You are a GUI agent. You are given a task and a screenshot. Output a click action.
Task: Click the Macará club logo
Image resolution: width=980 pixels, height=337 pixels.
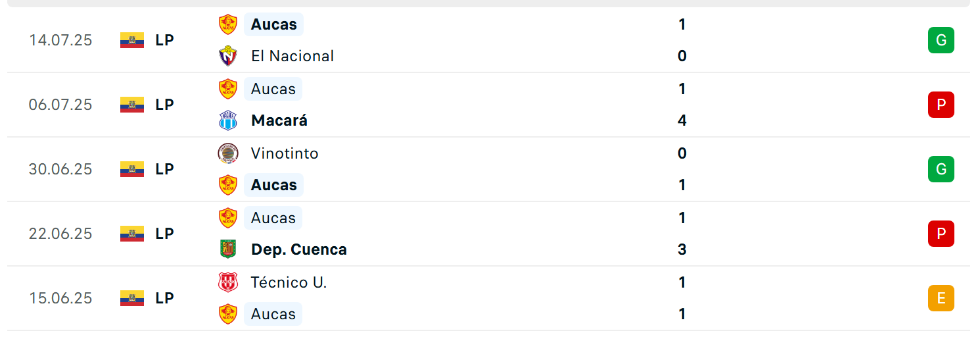click(x=228, y=120)
